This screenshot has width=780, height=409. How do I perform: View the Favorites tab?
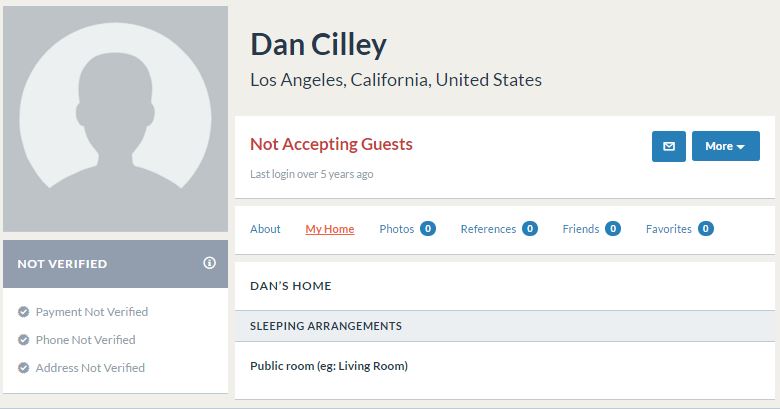point(669,229)
